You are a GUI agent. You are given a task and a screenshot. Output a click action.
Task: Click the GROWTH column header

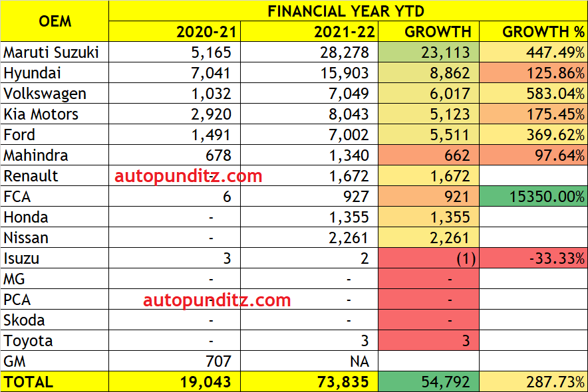[428, 31]
